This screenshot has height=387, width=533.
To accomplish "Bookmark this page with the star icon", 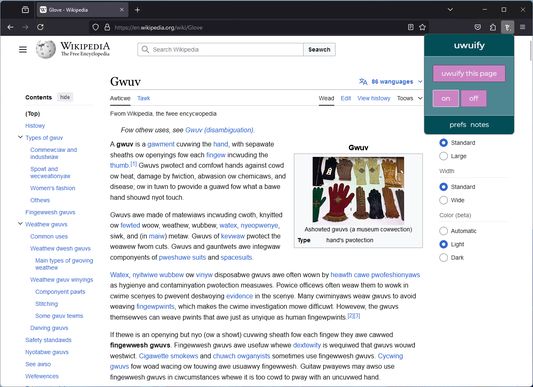I will tap(422, 27).
